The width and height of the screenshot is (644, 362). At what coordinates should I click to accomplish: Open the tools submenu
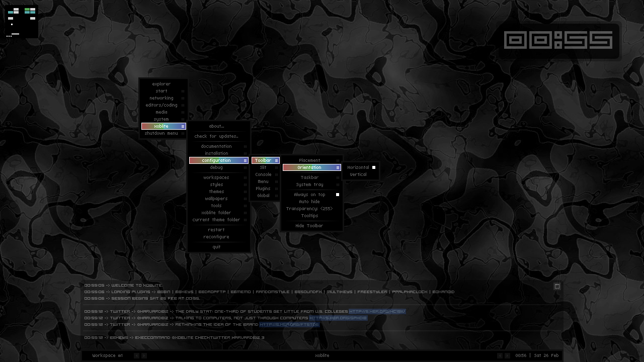point(218,206)
